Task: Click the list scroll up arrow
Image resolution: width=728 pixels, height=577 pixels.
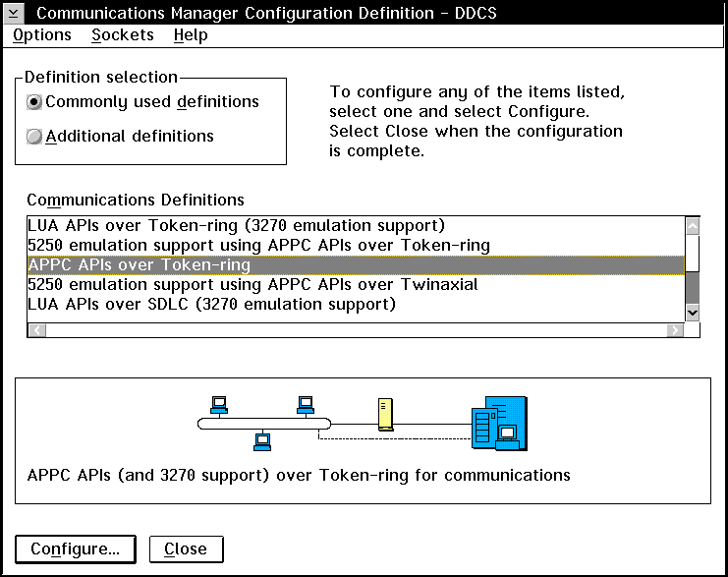Action: click(693, 226)
